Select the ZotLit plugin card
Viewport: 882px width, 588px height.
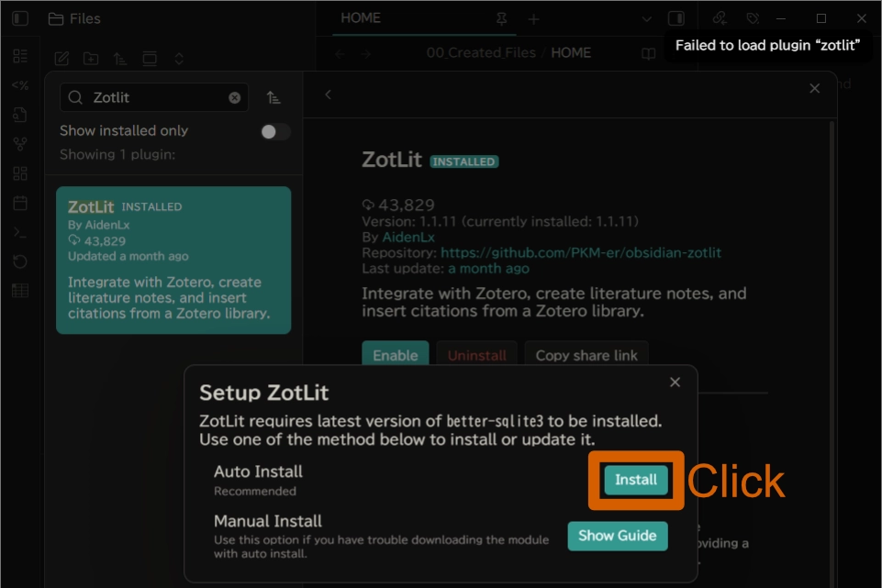point(173,260)
